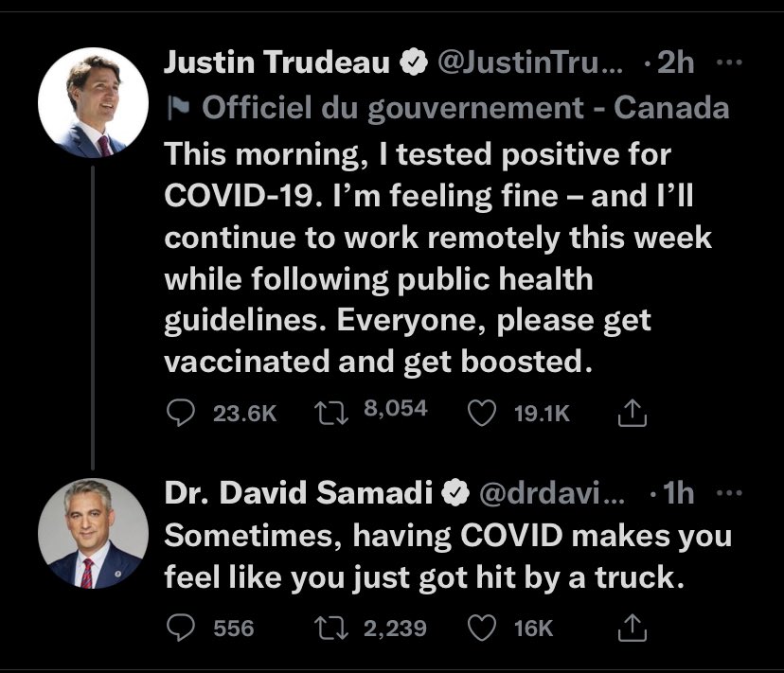Screen dimensions: 784x673
Task: Open Dr. David Samadi's profile picture
Action: [93, 532]
